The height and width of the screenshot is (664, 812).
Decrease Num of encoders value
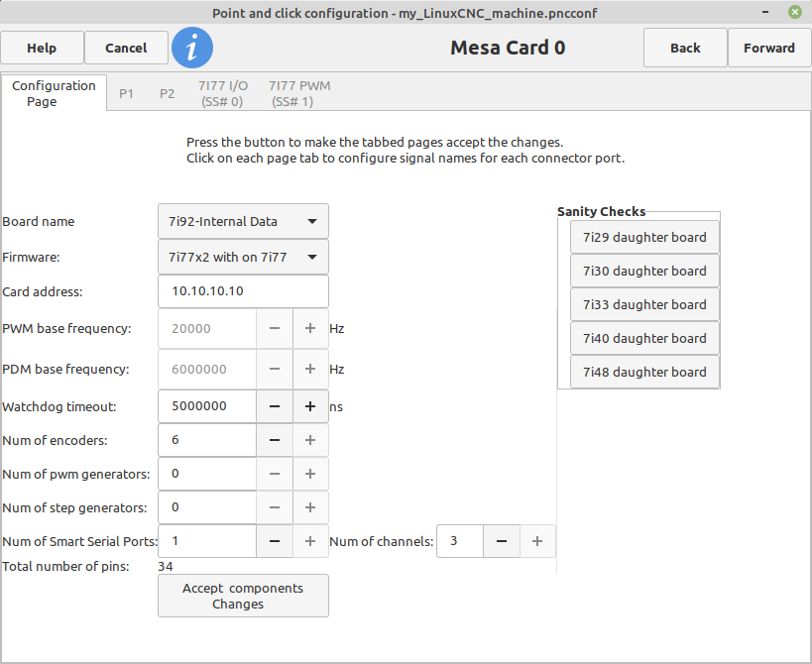tap(275, 440)
